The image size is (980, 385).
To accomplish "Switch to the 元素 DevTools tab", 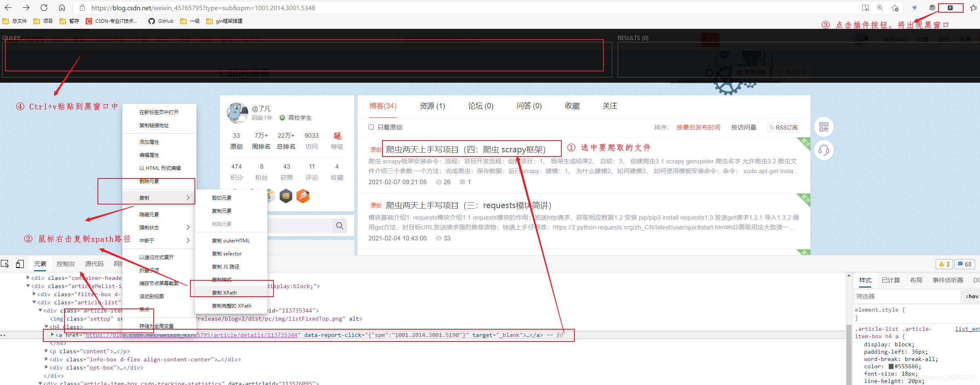I will pyautogui.click(x=40, y=264).
